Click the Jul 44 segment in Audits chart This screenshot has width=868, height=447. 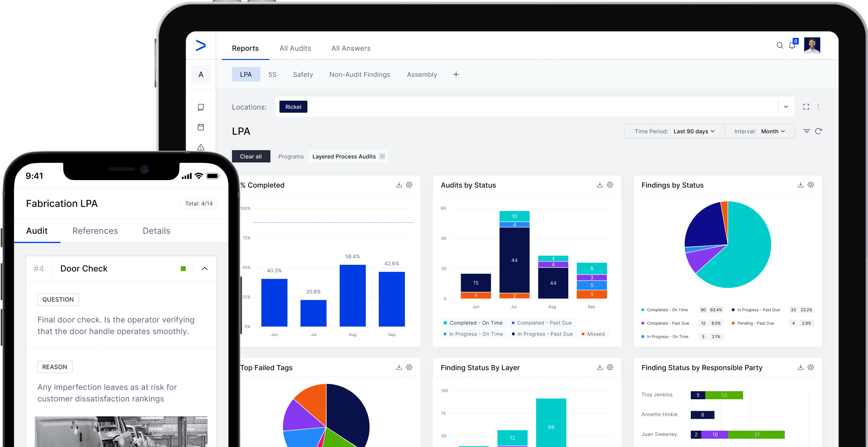pos(514,260)
